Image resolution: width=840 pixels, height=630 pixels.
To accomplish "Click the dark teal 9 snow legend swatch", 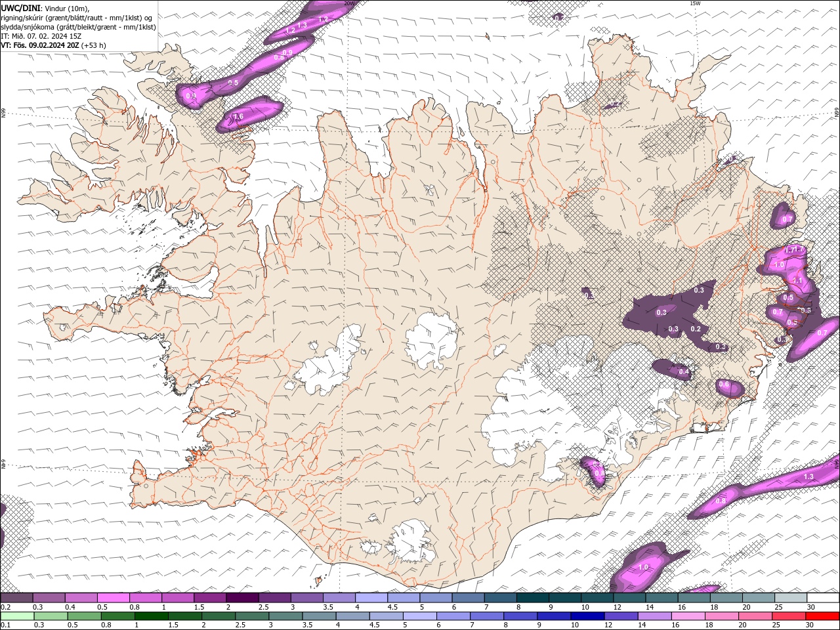I will (565, 598).
